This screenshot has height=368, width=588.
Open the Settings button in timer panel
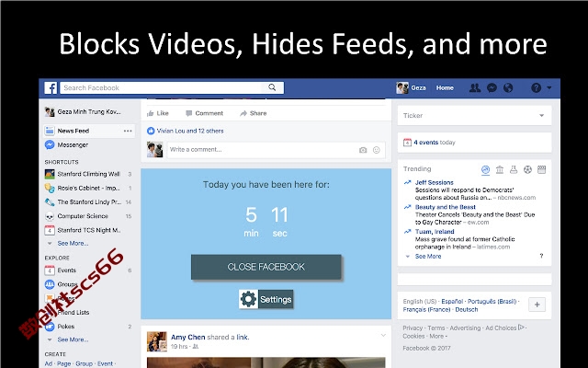[266, 299]
